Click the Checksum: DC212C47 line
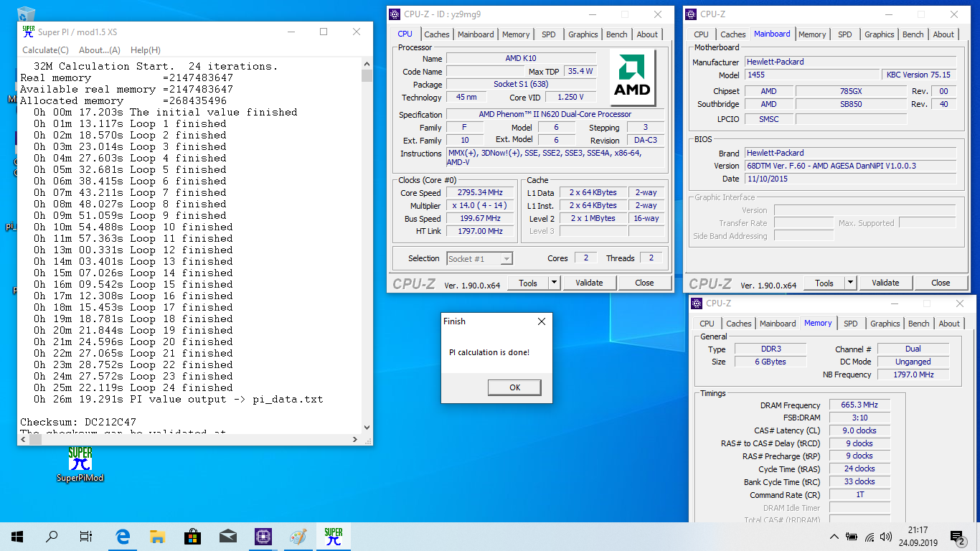This screenshot has height=551, width=980. [x=77, y=422]
